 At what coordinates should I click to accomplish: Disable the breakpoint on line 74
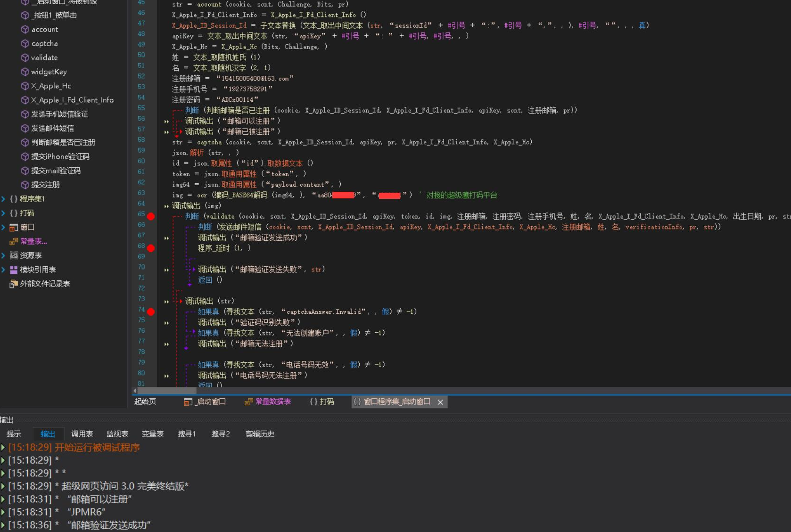click(x=151, y=311)
